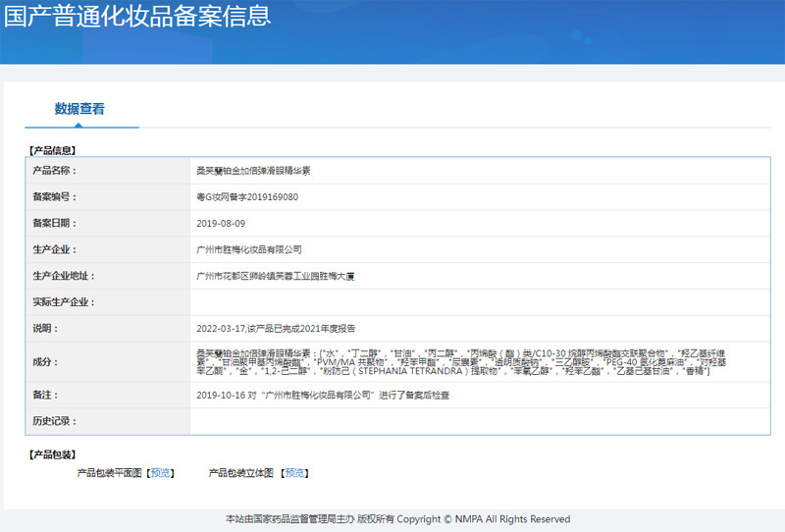Click the 产品名称 label
785x532 pixels.
click(54, 171)
